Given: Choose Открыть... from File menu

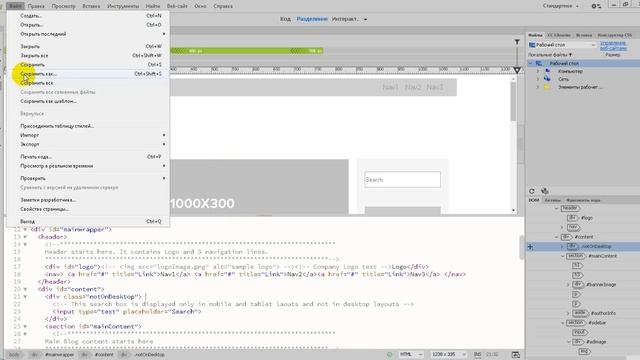Looking at the screenshot, I should (88, 25).
